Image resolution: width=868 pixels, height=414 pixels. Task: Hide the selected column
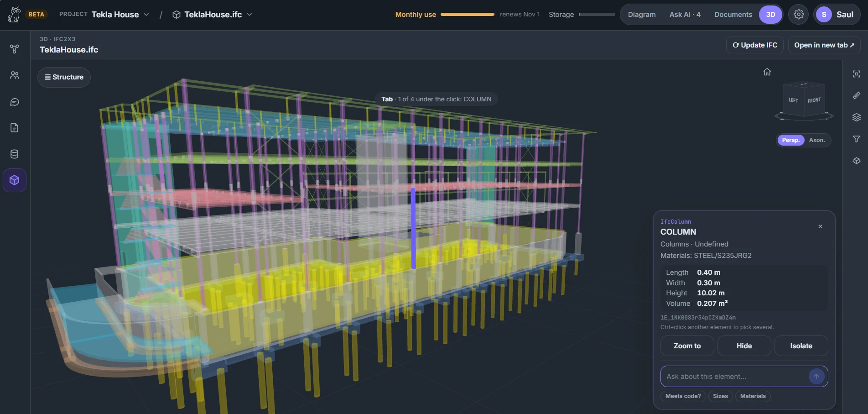click(x=744, y=346)
